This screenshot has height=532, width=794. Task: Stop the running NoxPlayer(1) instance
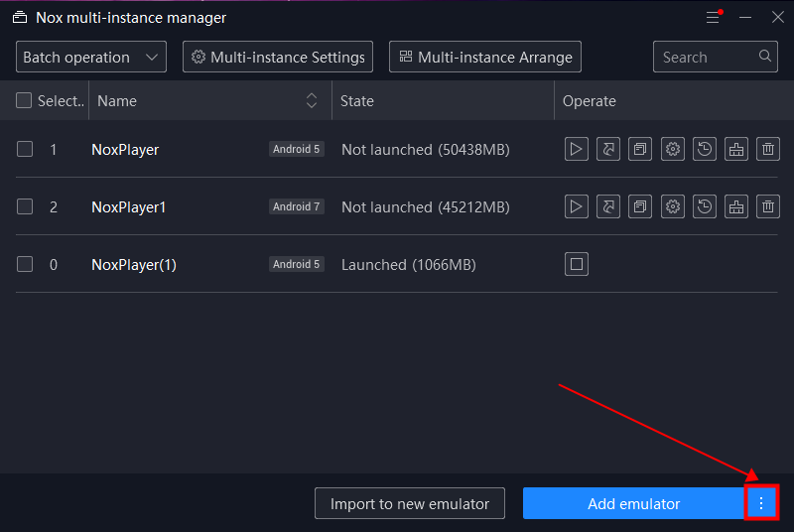[x=577, y=264]
